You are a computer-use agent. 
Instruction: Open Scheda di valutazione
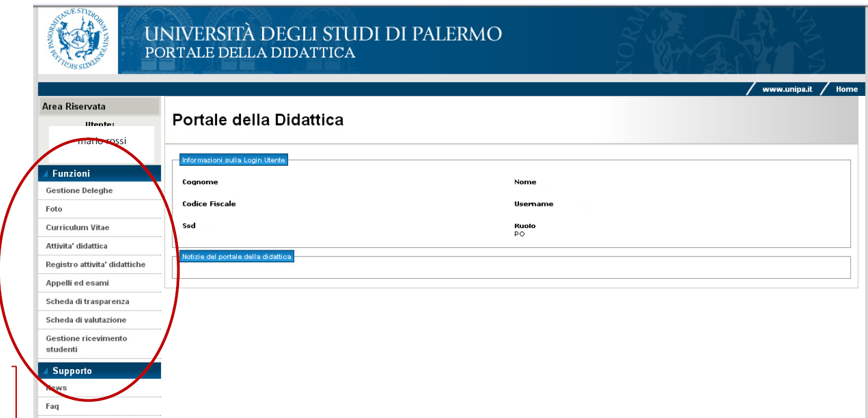click(x=86, y=320)
